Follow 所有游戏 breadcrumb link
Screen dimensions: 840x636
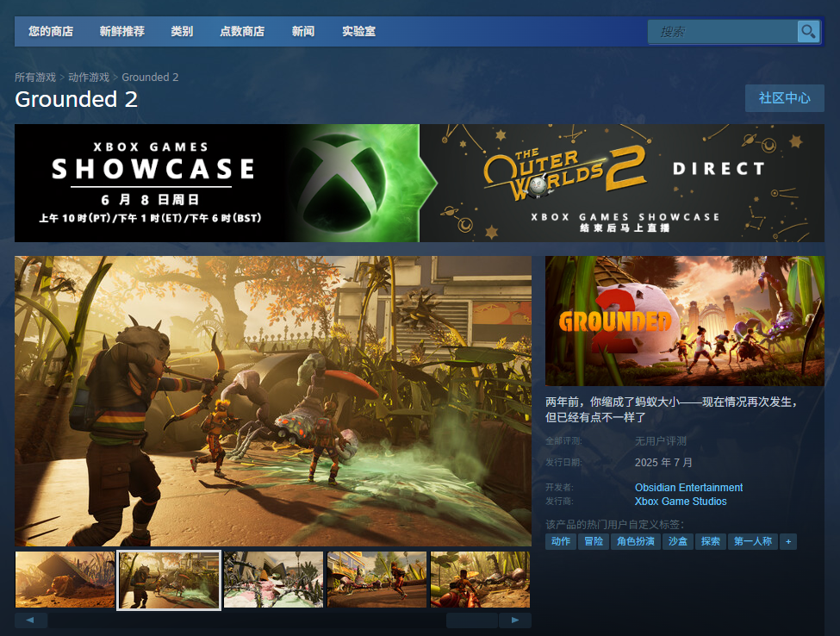(x=34, y=78)
